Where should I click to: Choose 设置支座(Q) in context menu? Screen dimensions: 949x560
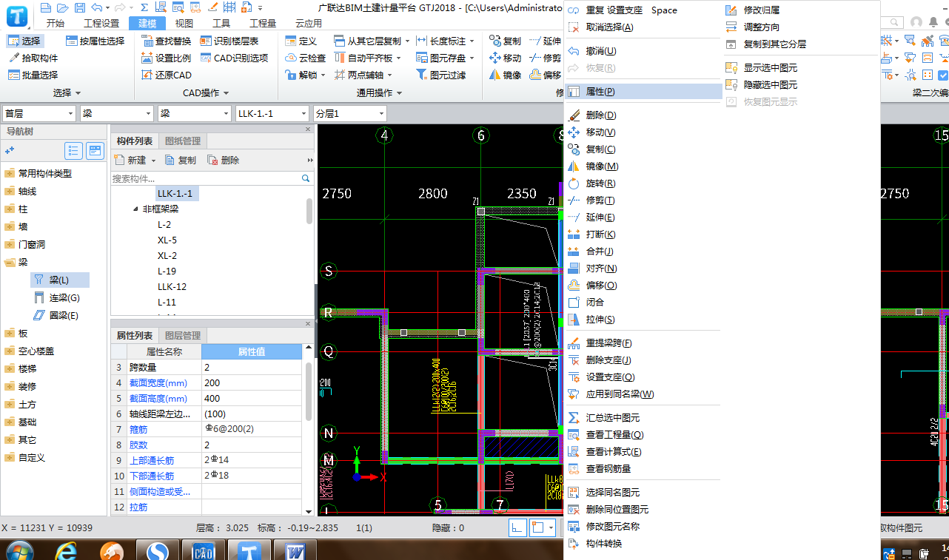tap(643, 377)
